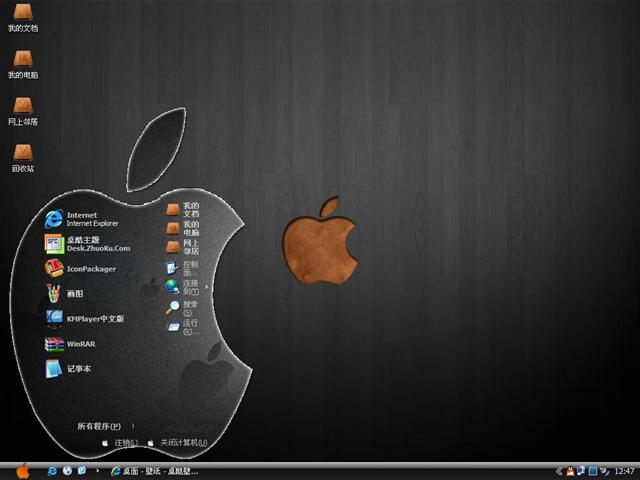
Task: Open 网上邻居 desktop icon
Action: [x=23, y=111]
